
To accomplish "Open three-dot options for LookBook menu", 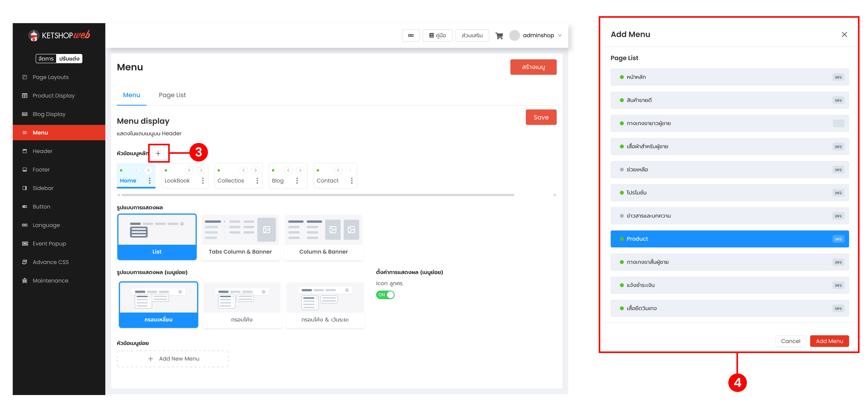I will (203, 181).
